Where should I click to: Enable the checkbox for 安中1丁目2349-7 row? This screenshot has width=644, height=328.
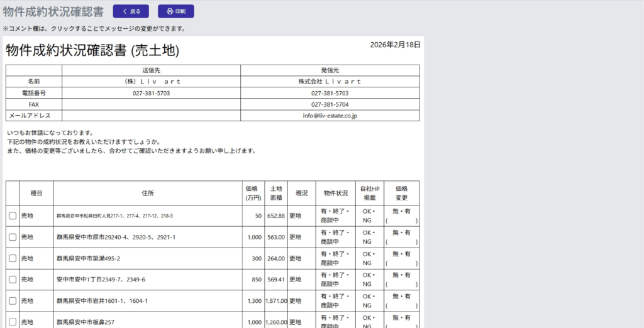pos(13,280)
